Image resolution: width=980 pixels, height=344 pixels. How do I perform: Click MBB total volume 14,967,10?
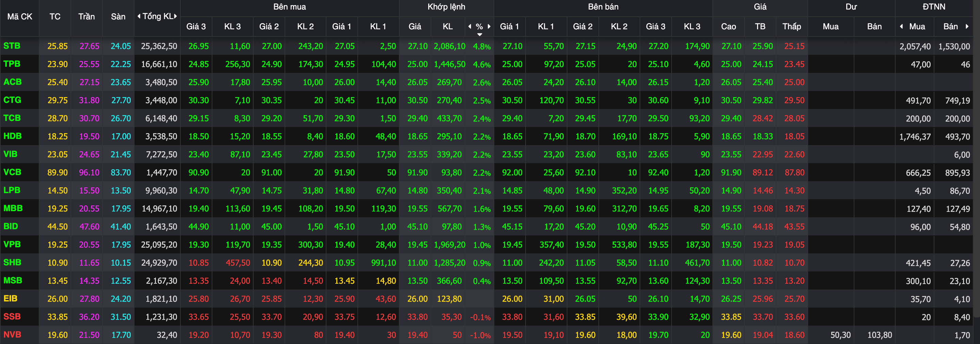pos(159,208)
